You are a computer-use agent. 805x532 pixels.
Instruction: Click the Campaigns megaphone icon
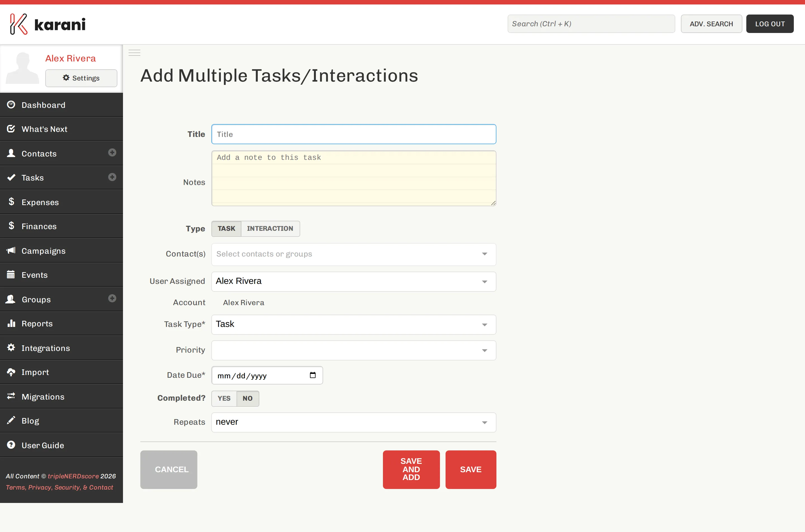(11, 250)
